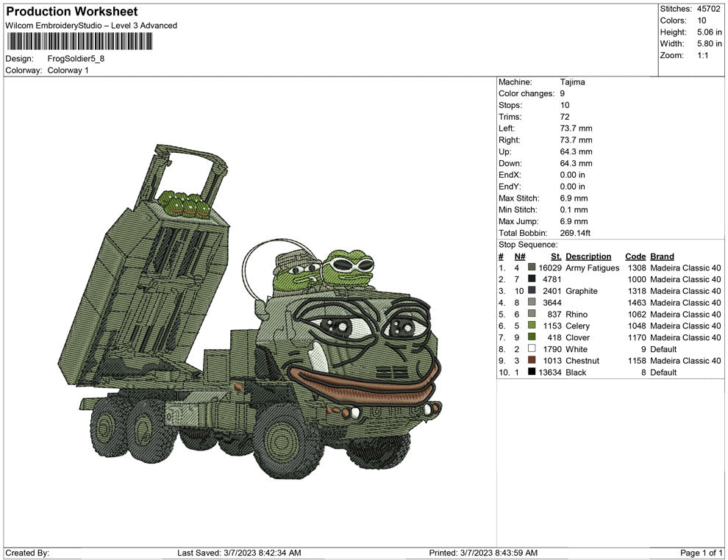Click the 'Chestnut' description text

point(582,361)
